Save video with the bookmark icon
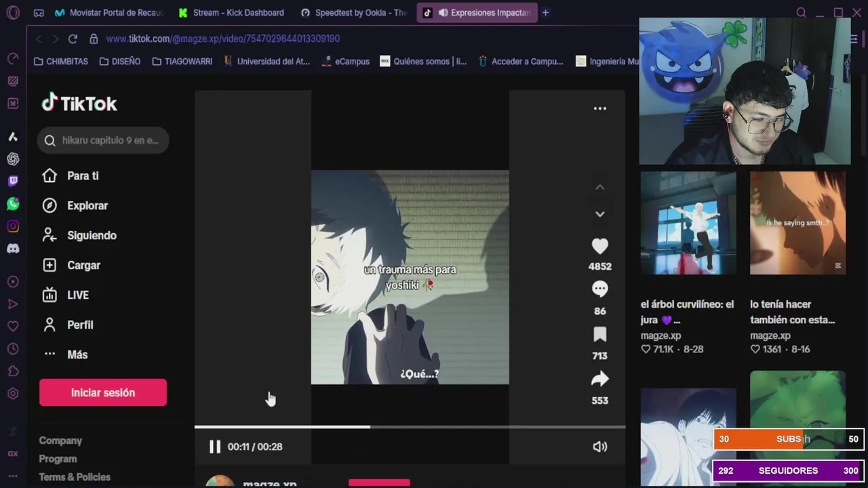Image resolution: width=868 pixels, height=488 pixels. 599,334
